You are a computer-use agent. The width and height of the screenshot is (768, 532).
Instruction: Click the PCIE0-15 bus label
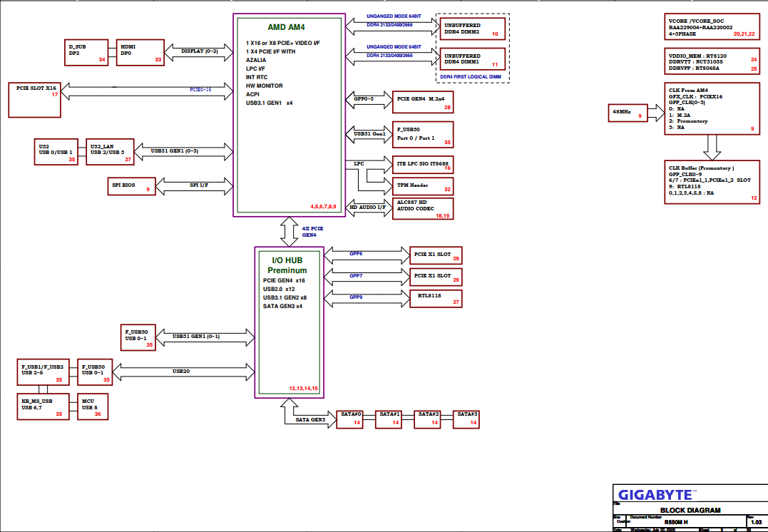tap(200, 90)
